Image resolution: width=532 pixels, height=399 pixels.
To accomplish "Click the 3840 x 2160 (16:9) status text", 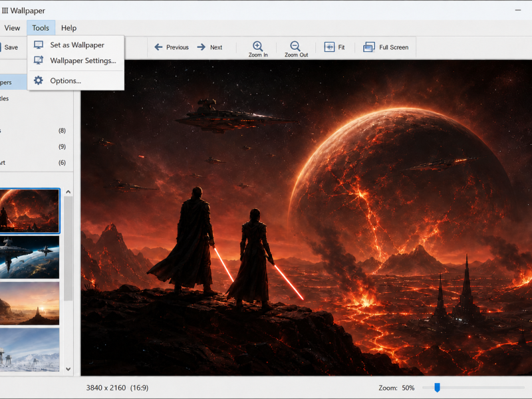I will [117, 388].
